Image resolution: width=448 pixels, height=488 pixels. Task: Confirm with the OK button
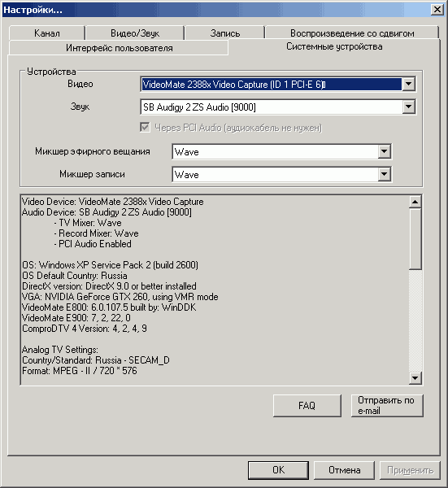click(278, 470)
